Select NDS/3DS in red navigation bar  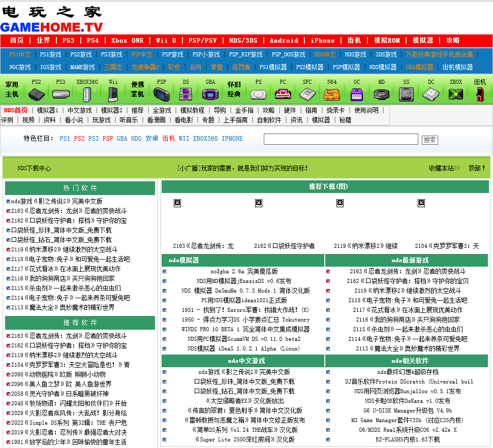tap(243, 41)
